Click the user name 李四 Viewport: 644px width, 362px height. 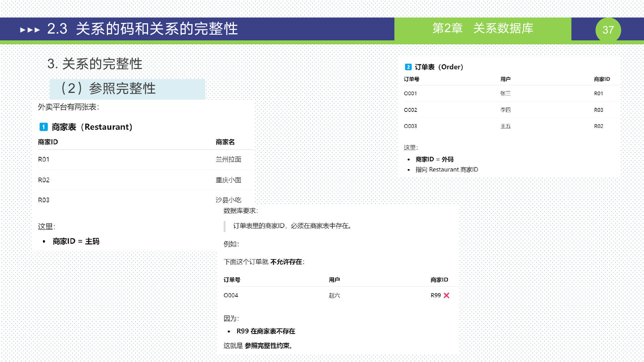(x=505, y=110)
